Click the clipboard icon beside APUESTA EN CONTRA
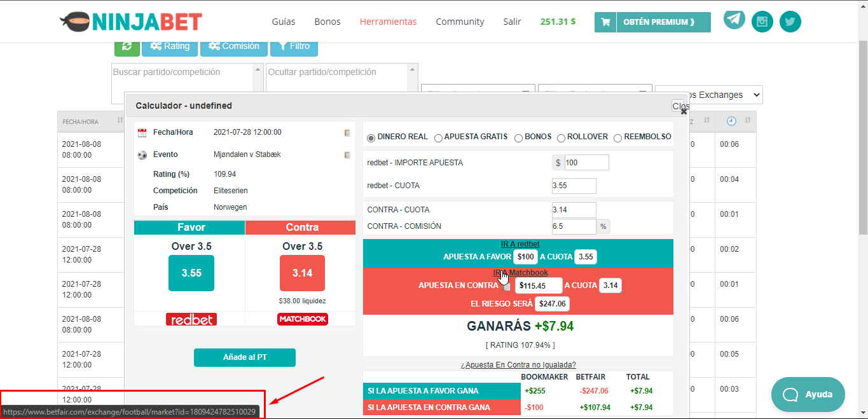Viewport: 868px width, 419px height. click(506, 286)
